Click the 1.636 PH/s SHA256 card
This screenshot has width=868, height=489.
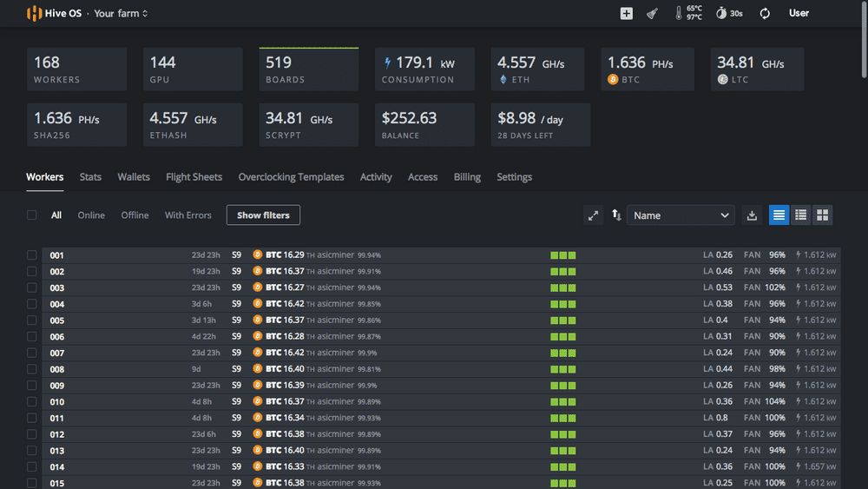pyautogui.click(x=77, y=124)
